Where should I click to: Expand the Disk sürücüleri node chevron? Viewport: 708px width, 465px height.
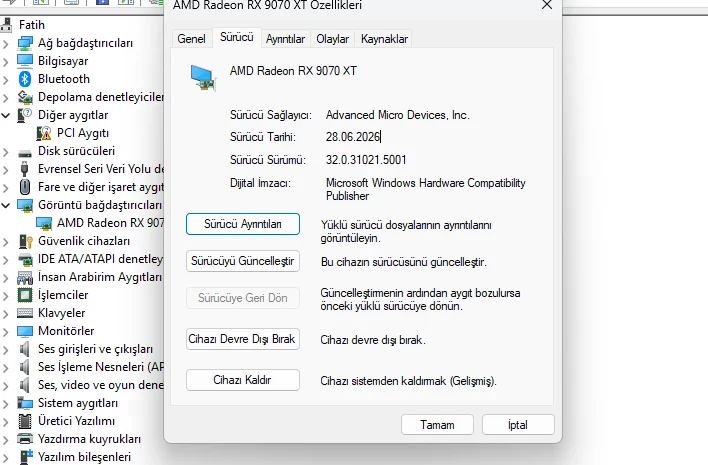6,152
